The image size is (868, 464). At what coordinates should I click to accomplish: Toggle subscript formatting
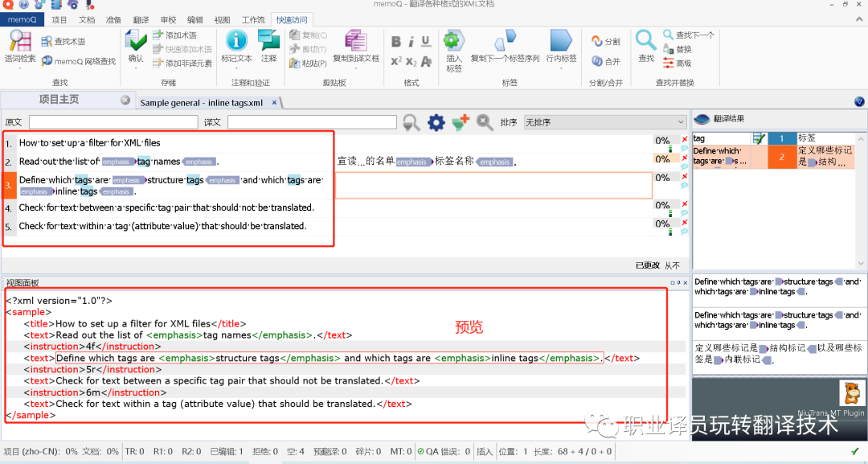[411, 61]
